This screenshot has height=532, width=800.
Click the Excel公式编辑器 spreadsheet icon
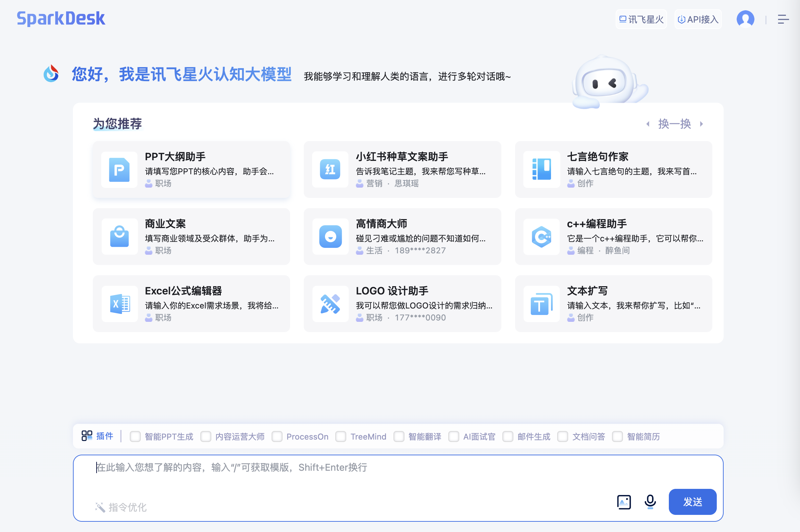(119, 304)
